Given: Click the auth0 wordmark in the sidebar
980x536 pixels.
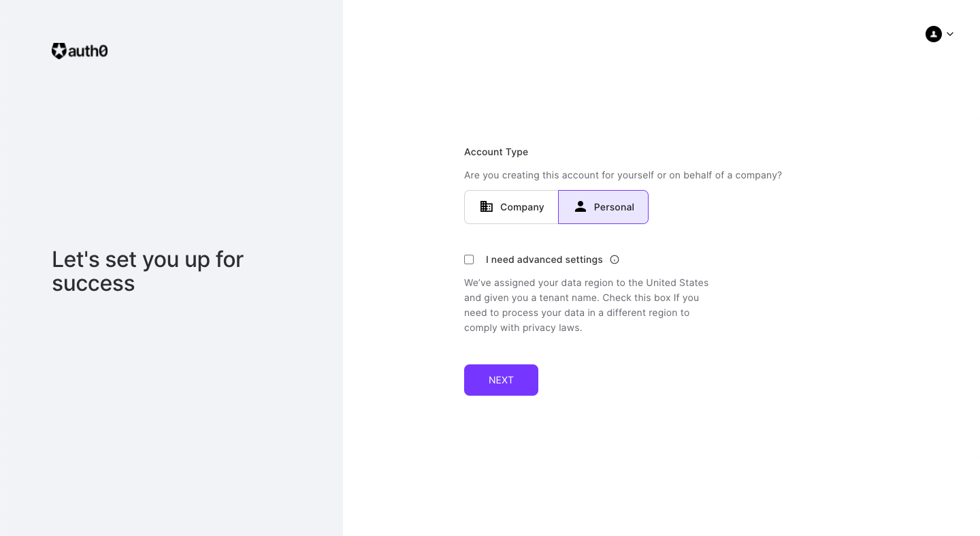Looking at the screenshot, I should 86,50.
